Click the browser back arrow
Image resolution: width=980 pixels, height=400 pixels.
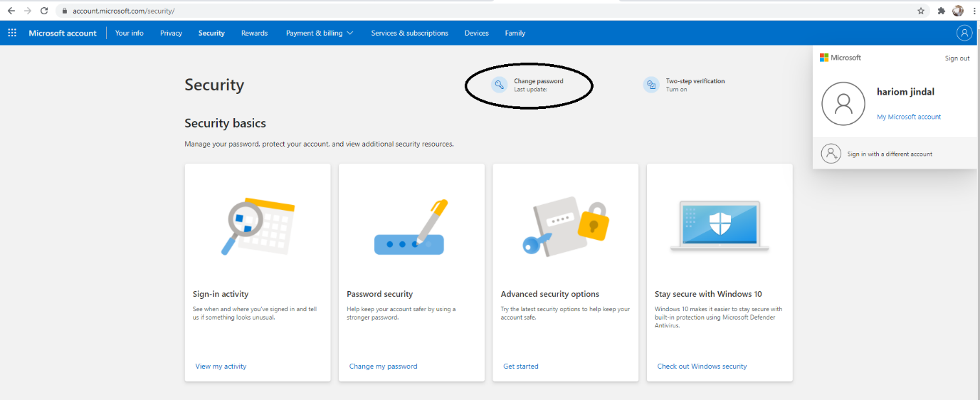[x=11, y=11]
